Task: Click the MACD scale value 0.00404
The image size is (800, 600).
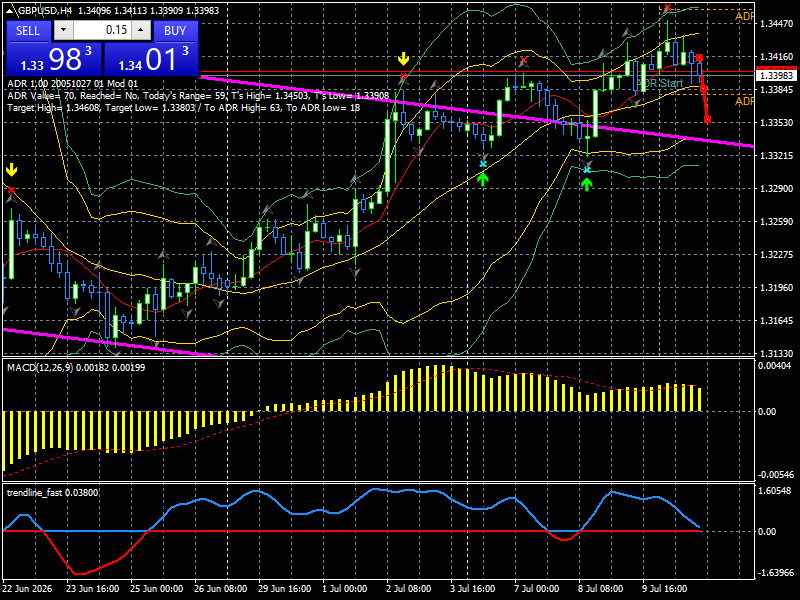Action: pyautogui.click(x=774, y=365)
